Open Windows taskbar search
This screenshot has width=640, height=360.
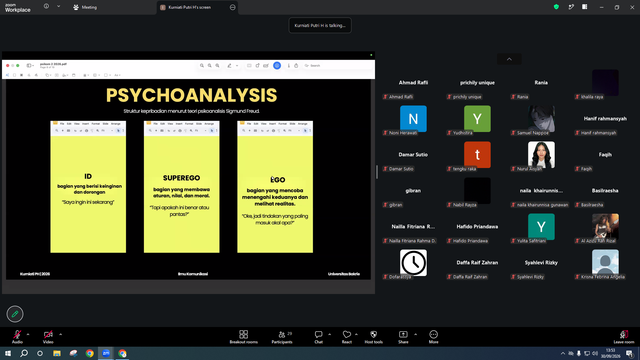click(24, 353)
